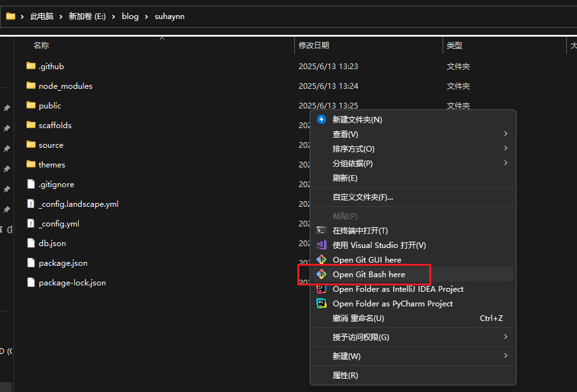This screenshot has height=392, width=577.
Task: Open 属性(R) from the context menu
Action: 345,375
